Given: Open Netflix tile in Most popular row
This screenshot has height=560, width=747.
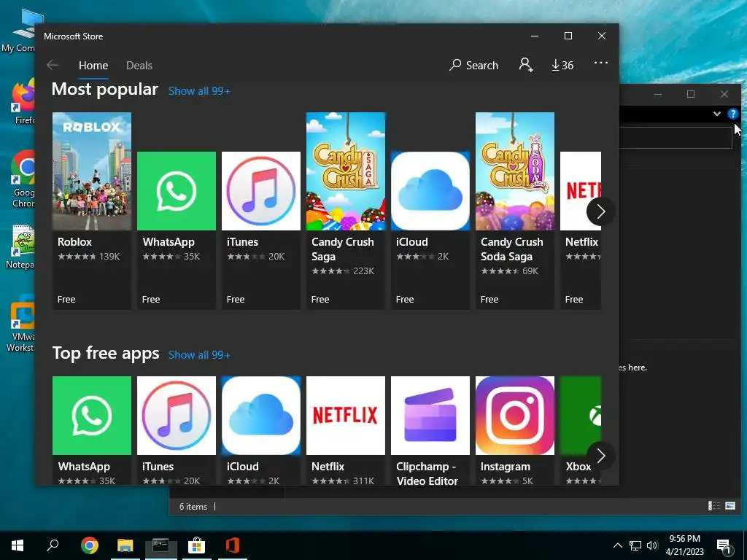Looking at the screenshot, I should coord(581,230).
